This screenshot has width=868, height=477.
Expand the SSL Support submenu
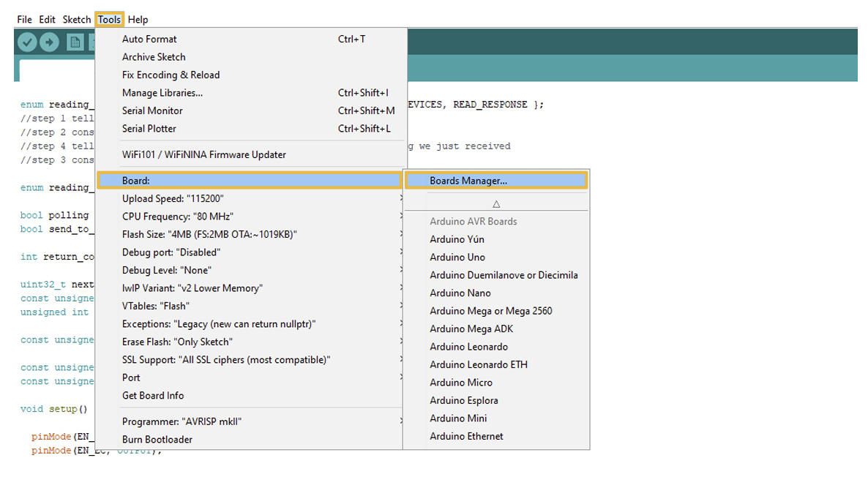click(251, 360)
